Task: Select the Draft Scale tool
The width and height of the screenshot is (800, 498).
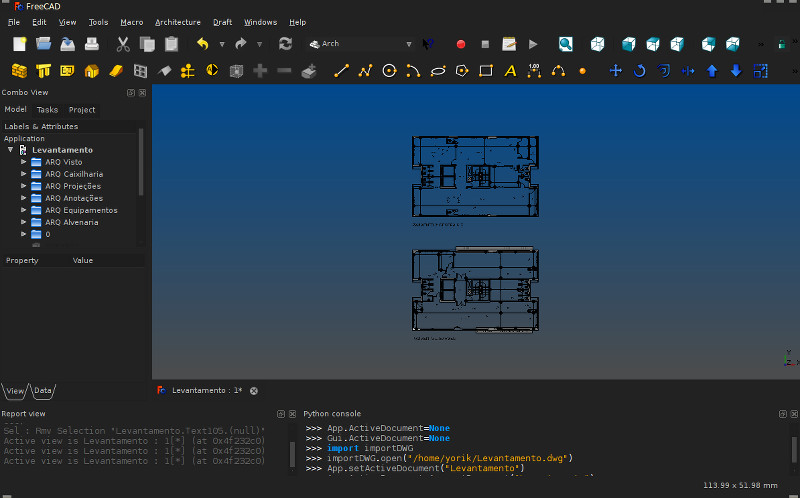Action: coord(760,71)
